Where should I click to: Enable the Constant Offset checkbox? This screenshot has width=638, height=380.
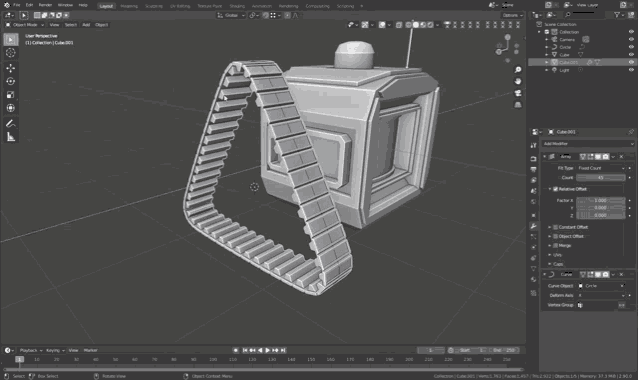click(555, 227)
